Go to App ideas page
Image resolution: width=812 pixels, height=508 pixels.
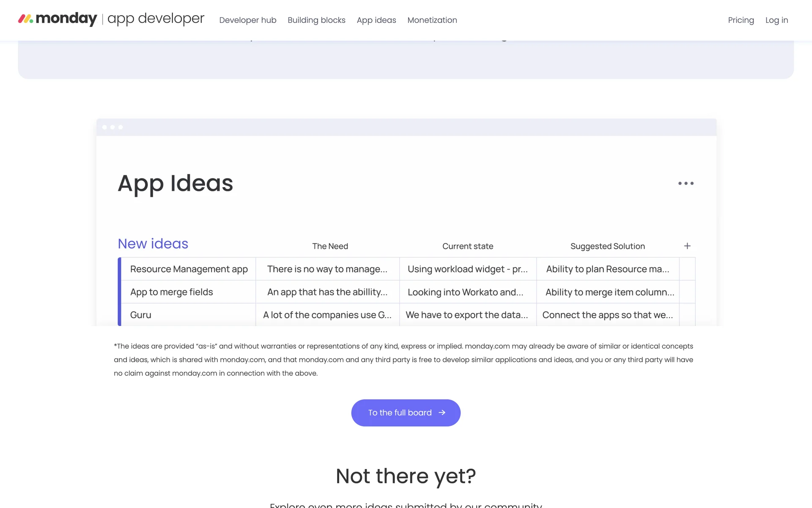pos(376,20)
